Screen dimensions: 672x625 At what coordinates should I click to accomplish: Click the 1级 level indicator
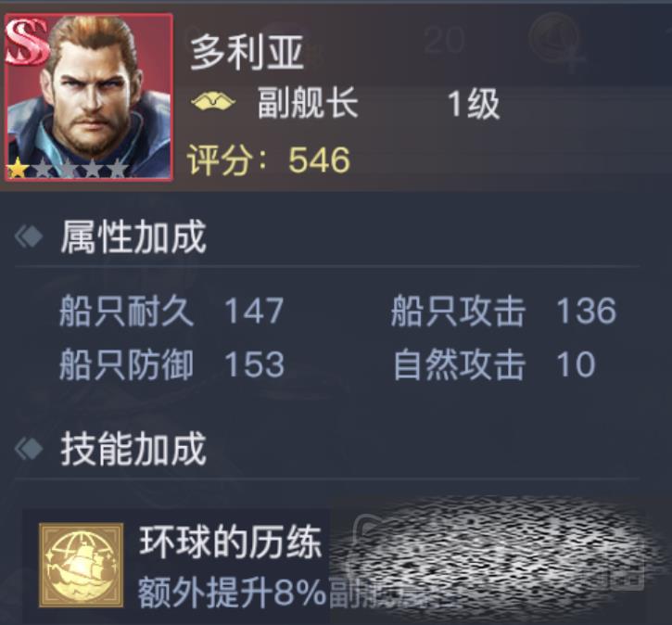pos(474,104)
